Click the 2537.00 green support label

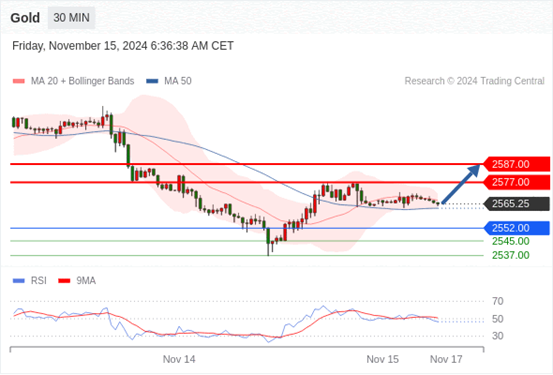click(x=511, y=255)
